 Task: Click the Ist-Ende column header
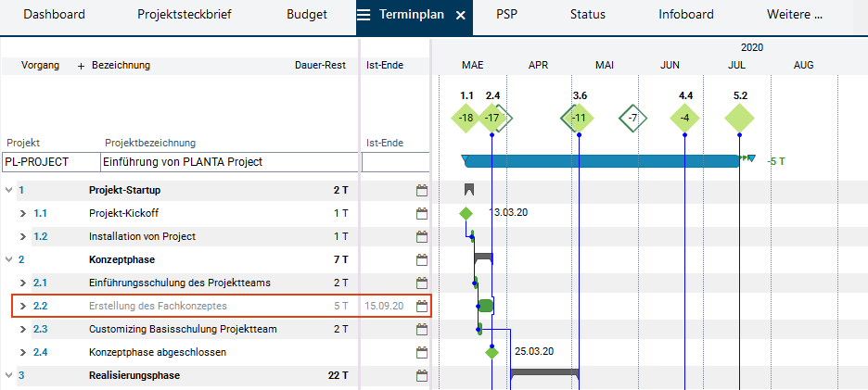click(x=385, y=65)
